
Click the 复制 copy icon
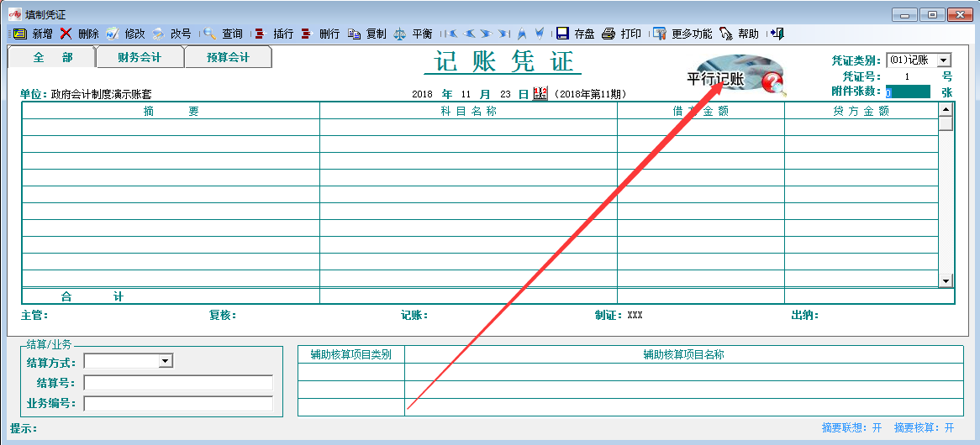click(354, 34)
